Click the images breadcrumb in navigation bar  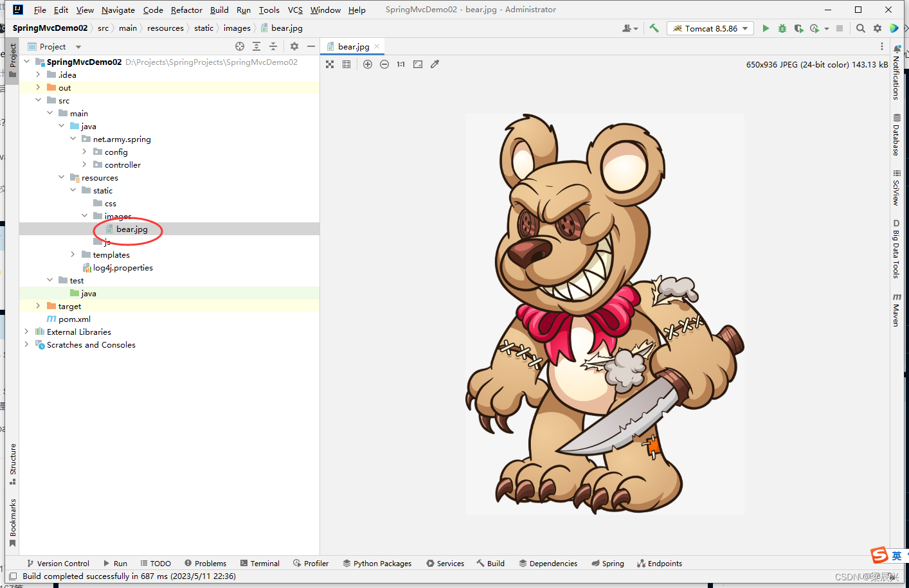[237, 28]
